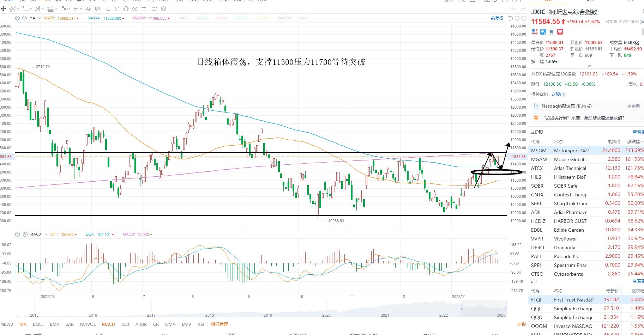Select the crosshair move cursor tool
The width and height of the screenshot is (644, 335).
[4, 9]
